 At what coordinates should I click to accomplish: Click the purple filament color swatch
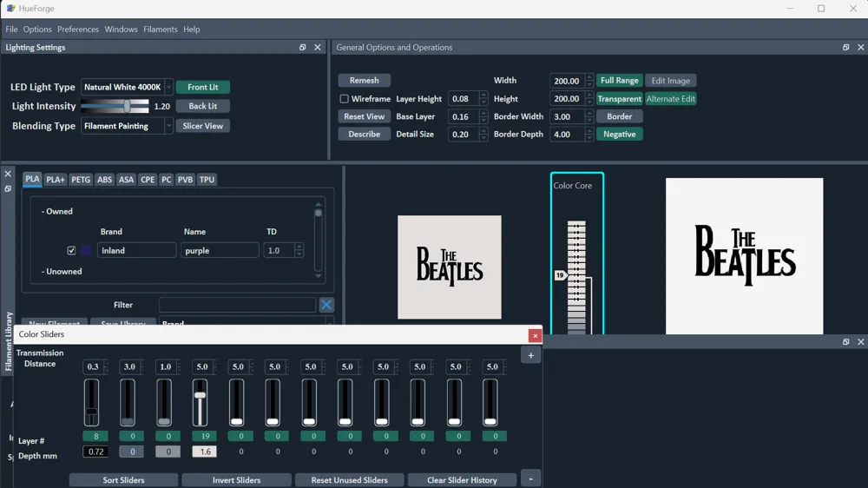click(86, 250)
